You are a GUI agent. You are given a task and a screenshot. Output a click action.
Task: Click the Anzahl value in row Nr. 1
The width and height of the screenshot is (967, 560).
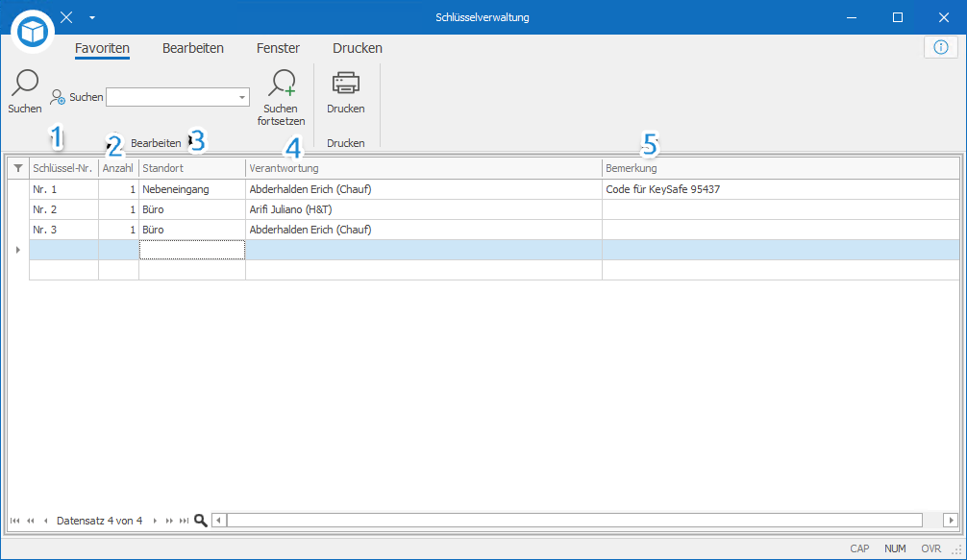tap(118, 189)
